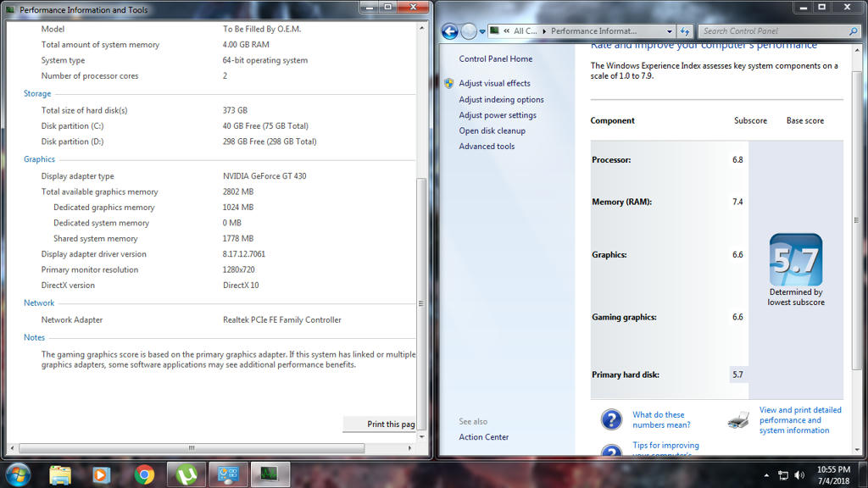Click the Graphics section heading
The image size is (868, 488).
coord(39,159)
